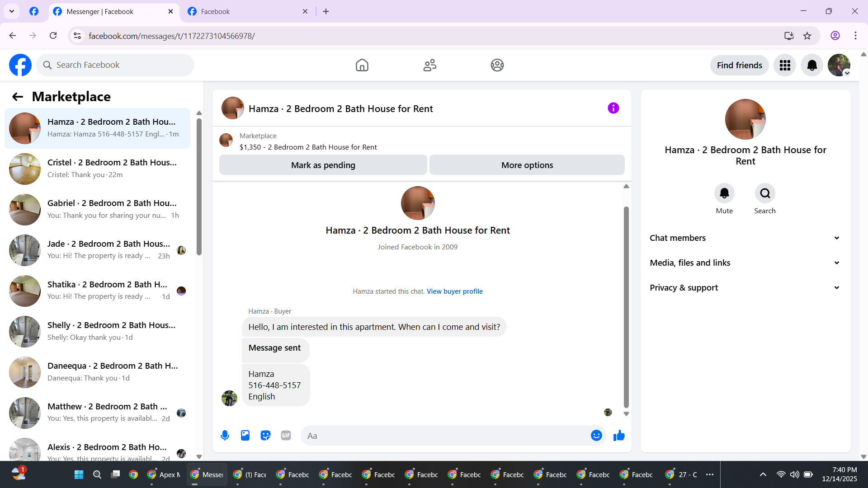Viewport: 868px width, 488px height.
Task: Click the voice clip microphone icon
Action: coord(225,436)
